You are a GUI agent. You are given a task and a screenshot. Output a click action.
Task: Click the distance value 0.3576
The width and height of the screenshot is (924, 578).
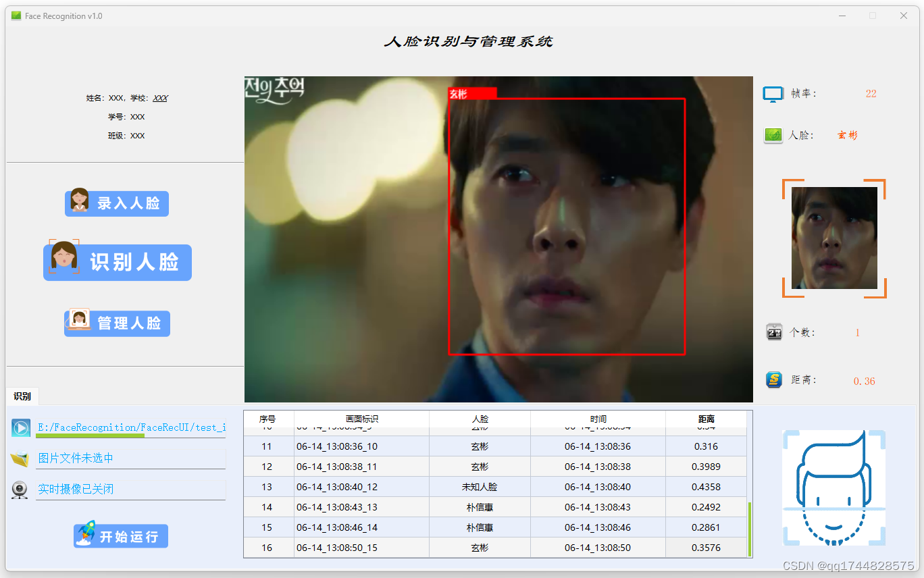707,548
